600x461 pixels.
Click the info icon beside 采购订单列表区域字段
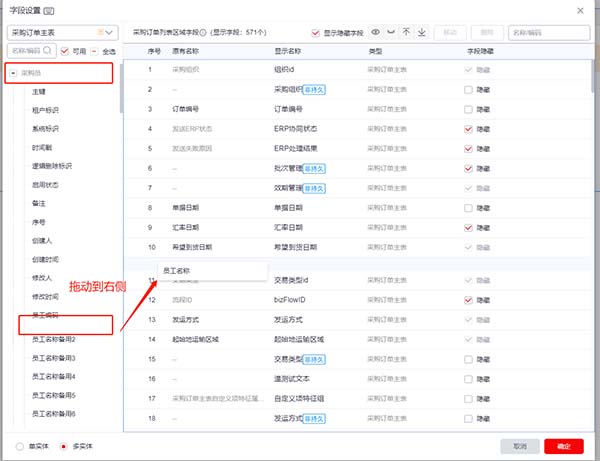click(x=203, y=33)
